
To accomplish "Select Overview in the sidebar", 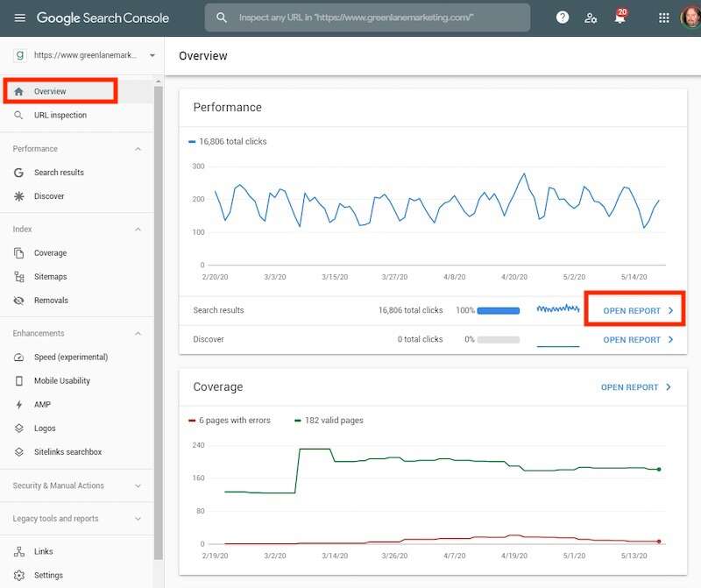I will tap(76, 91).
